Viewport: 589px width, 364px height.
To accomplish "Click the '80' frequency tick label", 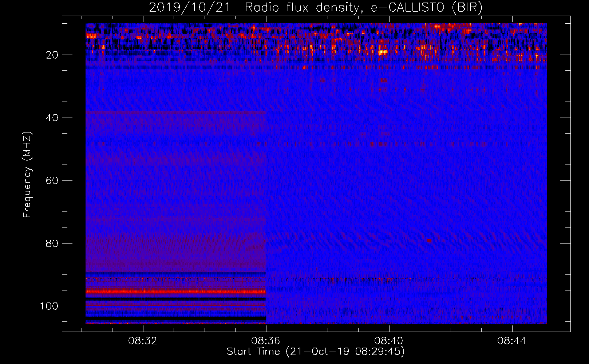I will click(x=52, y=243).
